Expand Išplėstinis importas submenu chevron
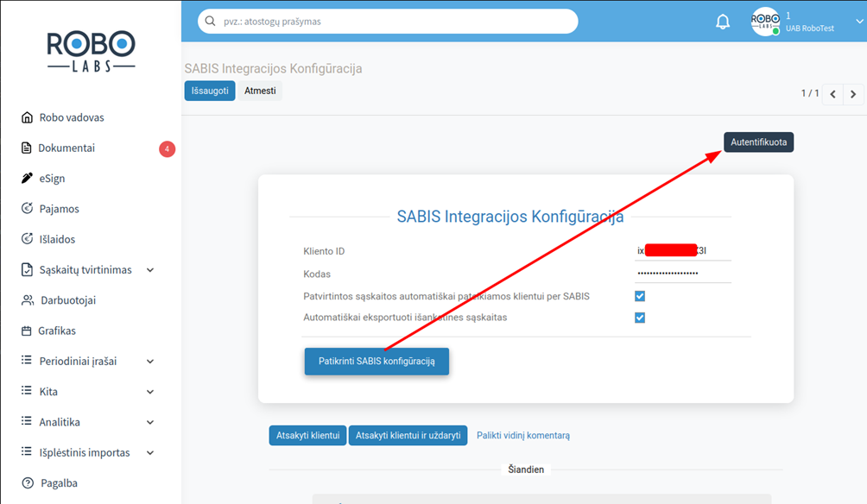The height and width of the screenshot is (504, 867). coord(150,452)
